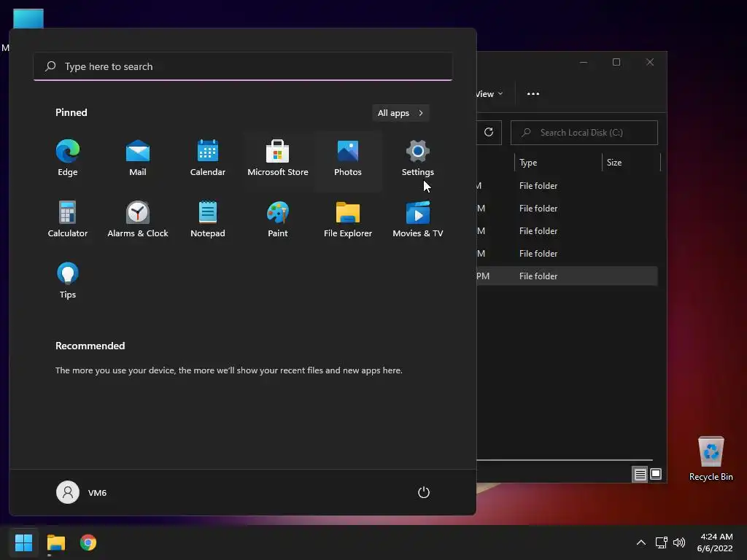This screenshot has height=560, width=747.
Task: Launch Google Chrome from the taskbar
Action: pos(88,542)
